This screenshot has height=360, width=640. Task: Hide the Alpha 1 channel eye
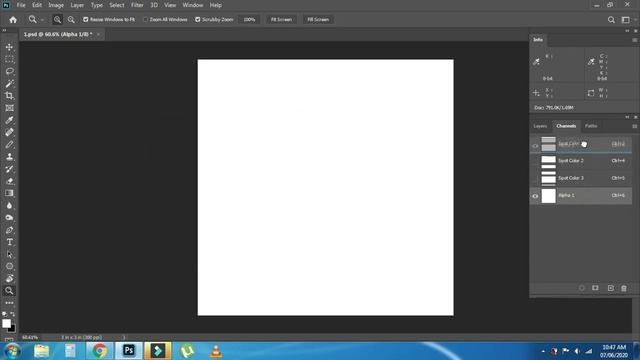535,196
